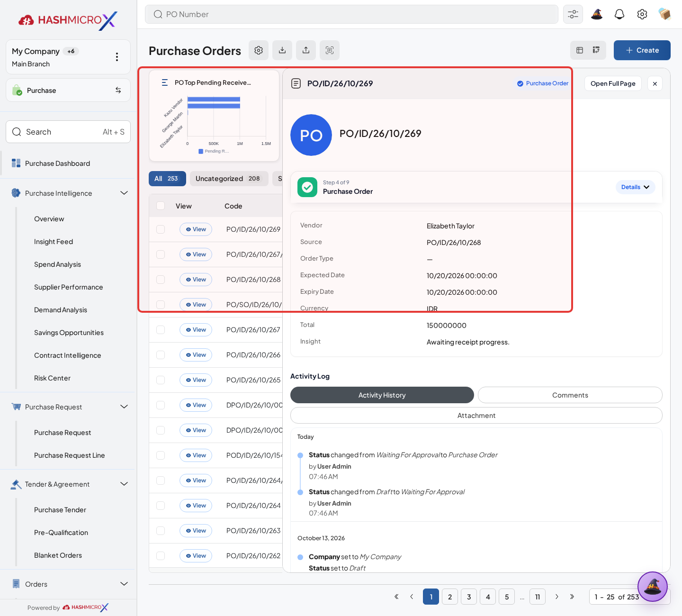The image size is (682, 616).
Task: Open the filter sliders icon beside the search bar
Action: coord(573,14)
